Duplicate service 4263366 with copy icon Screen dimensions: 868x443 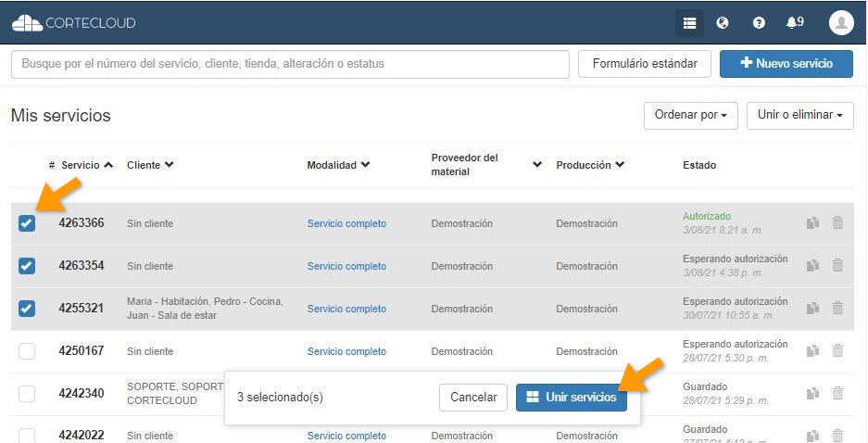point(812,223)
